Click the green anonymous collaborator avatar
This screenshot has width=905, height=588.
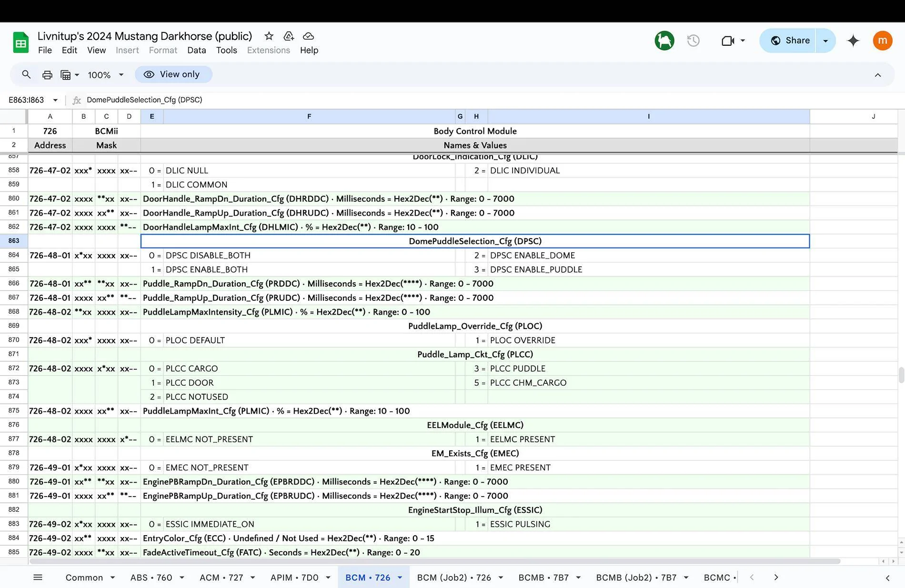point(664,40)
